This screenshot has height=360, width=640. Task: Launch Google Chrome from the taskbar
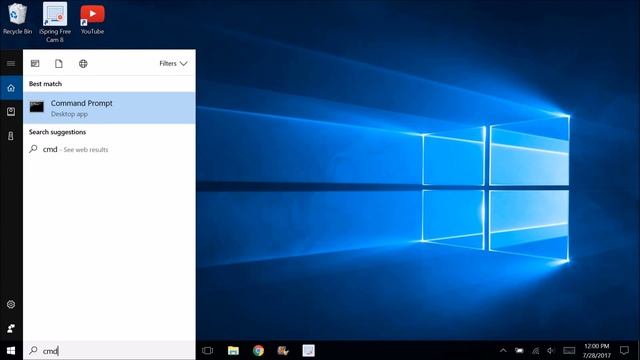coord(258,350)
